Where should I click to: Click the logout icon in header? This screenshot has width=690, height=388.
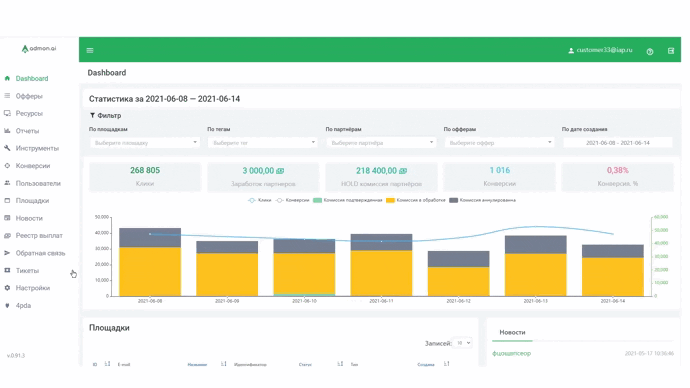(671, 51)
